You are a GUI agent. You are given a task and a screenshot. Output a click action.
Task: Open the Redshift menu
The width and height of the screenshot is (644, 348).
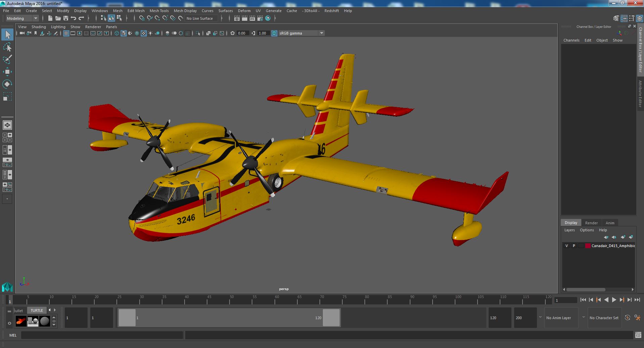(332, 11)
